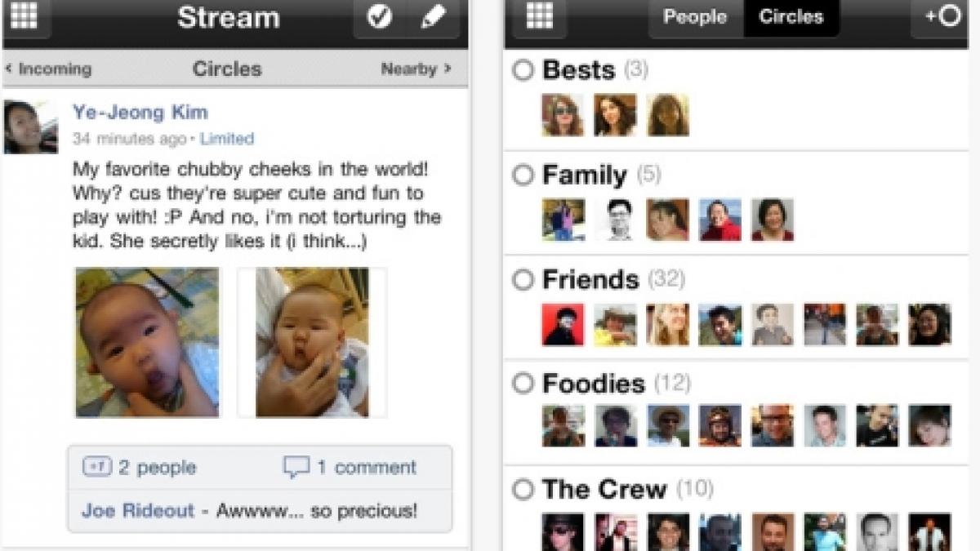The width and height of the screenshot is (980, 551).
Task: Select the Bests circle radio button
Action: 523,71
